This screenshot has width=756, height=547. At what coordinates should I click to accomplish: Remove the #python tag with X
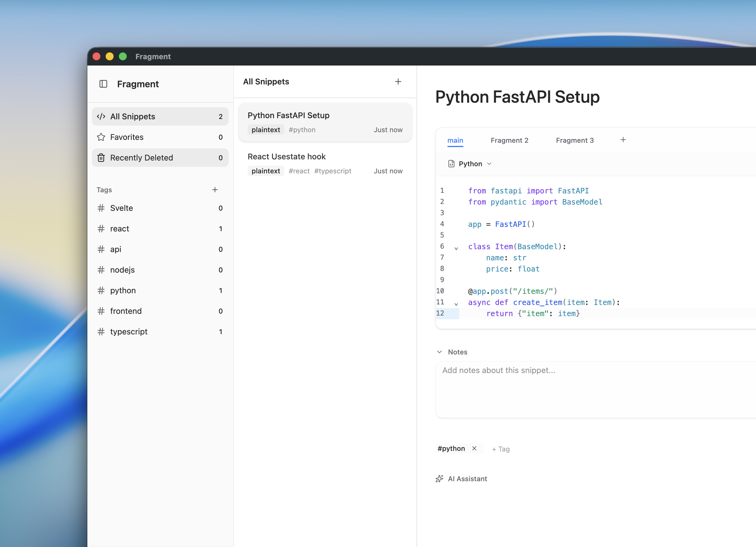(x=474, y=448)
